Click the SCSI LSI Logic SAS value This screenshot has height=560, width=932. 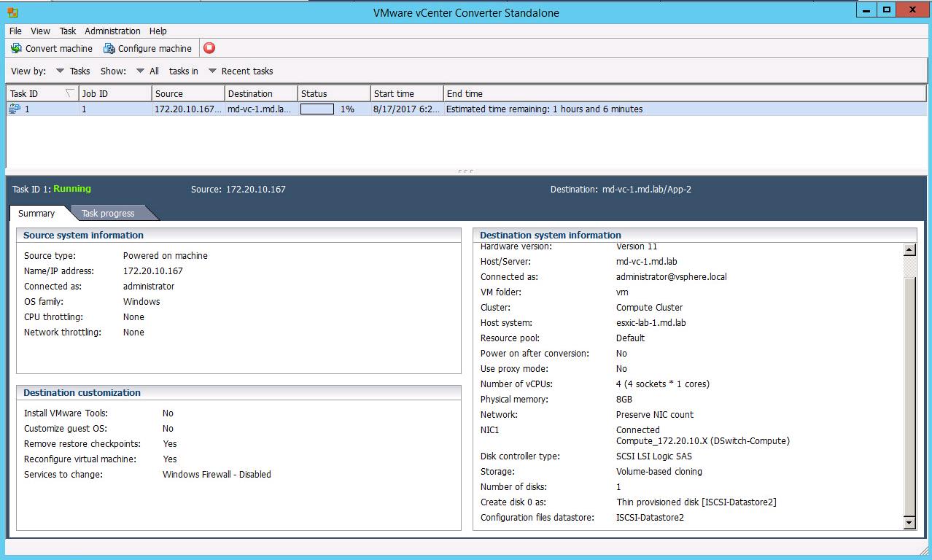654,456
